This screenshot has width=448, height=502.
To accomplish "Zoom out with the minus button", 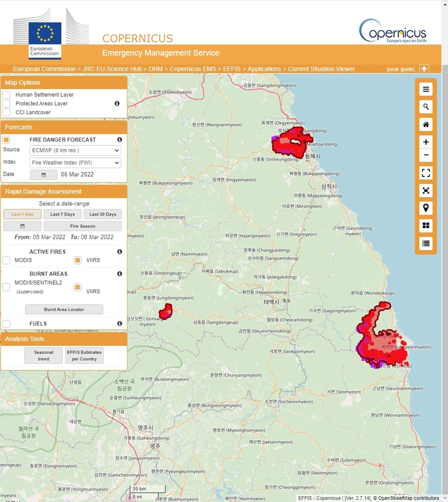I will coord(426,155).
